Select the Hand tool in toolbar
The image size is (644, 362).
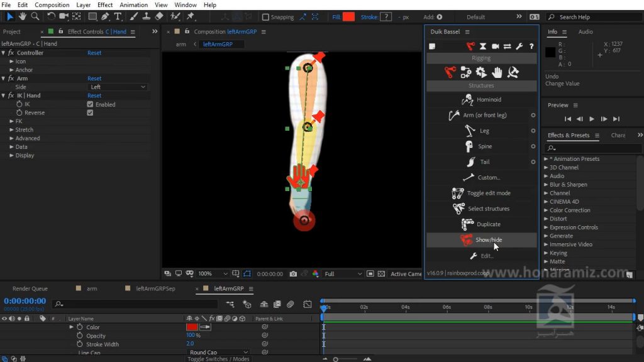[23, 16]
